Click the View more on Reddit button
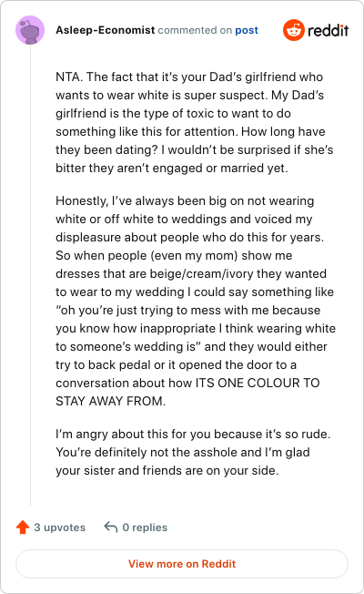This screenshot has width=364, height=594. (182, 564)
